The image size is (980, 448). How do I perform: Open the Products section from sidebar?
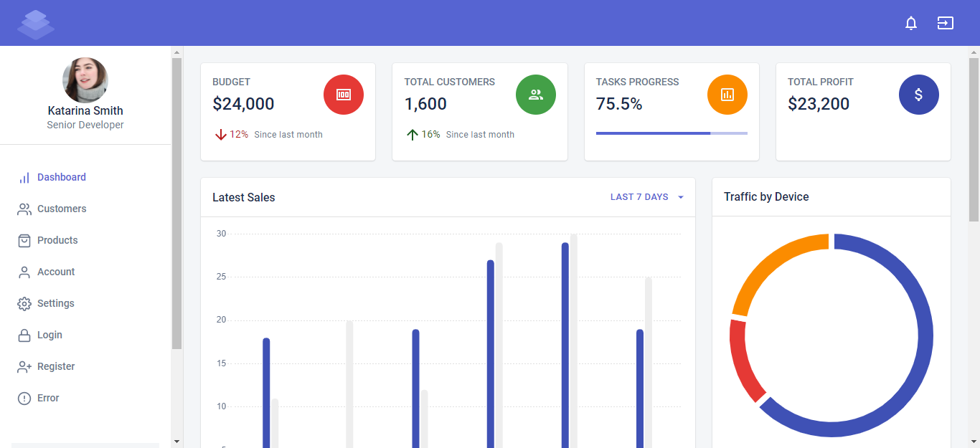pyautogui.click(x=57, y=240)
